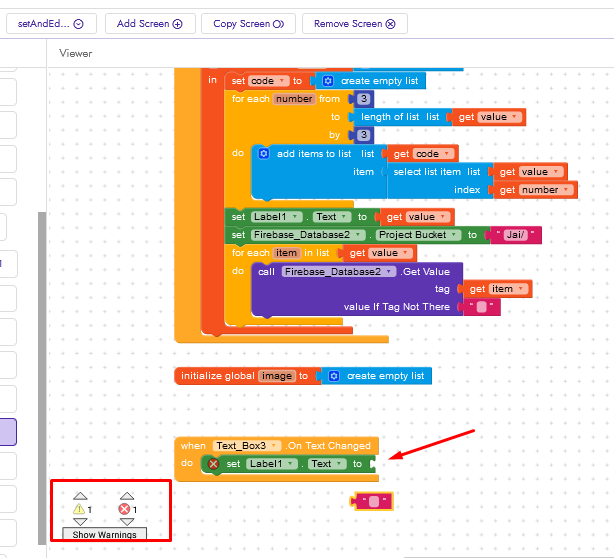
Task: Click the gear icon on 'add items to list'
Action: pyautogui.click(x=264, y=153)
